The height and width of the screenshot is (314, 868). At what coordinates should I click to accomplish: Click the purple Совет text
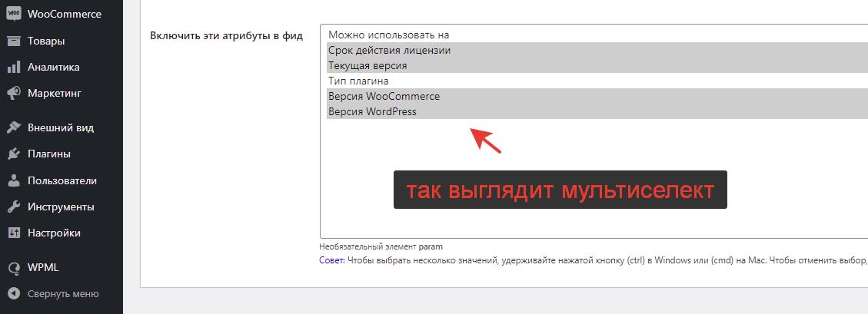[332, 260]
